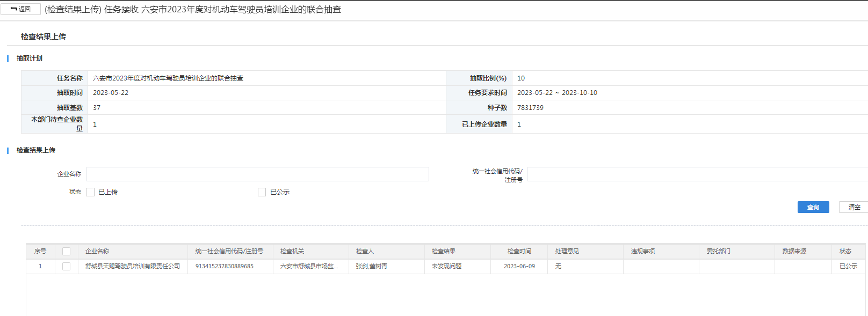Click the blue 查询 search button

[x=813, y=207]
